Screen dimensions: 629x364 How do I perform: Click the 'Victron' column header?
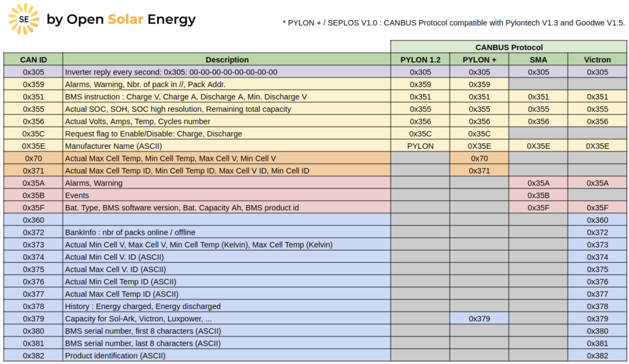point(597,60)
